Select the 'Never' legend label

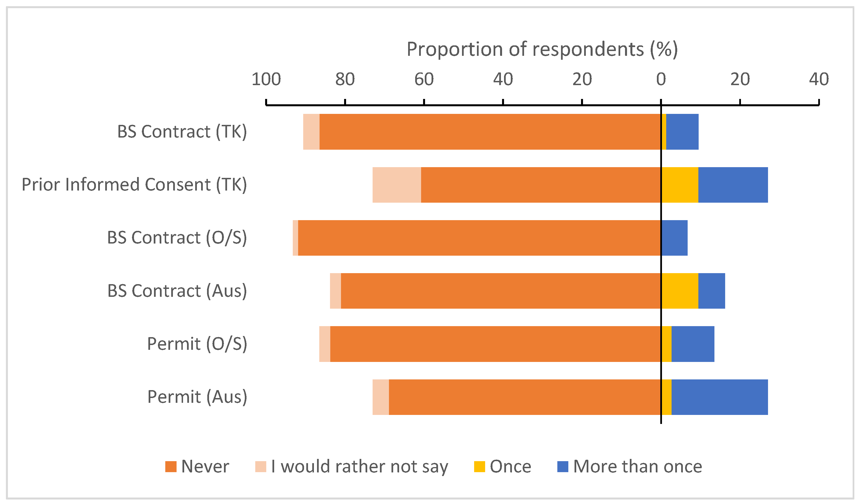pyautogui.click(x=205, y=467)
